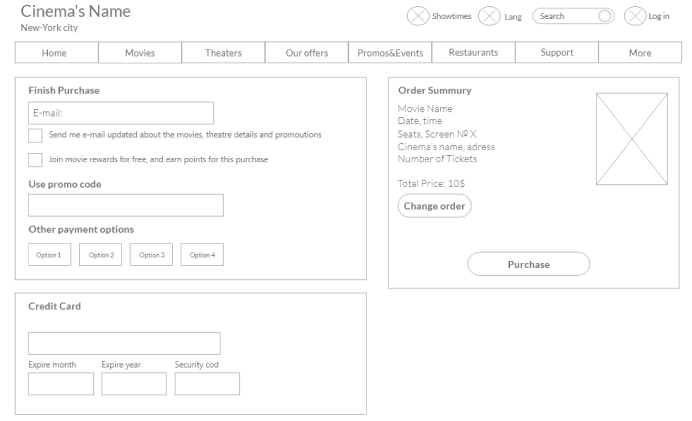Open Our offers in navigation bar
Screen dimensions: 692x421
coord(307,53)
